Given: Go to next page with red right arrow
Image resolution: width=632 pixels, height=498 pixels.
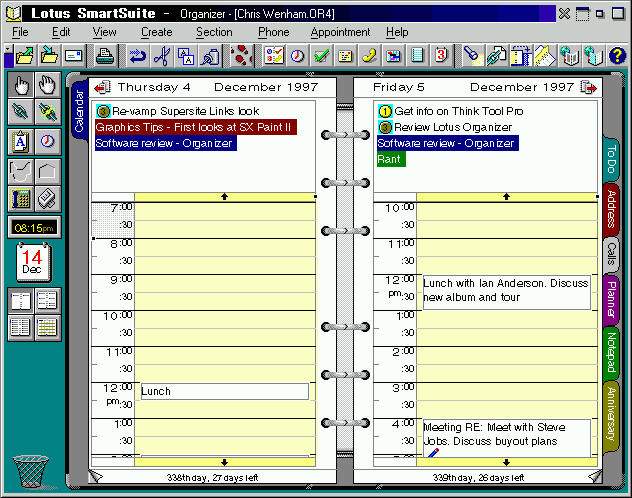Looking at the screenshot, I should pos(588,87).
